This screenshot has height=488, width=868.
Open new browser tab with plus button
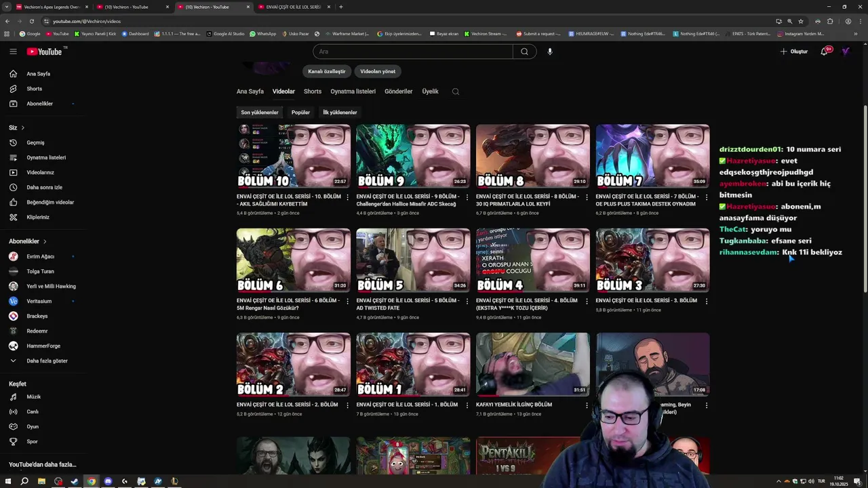coord(341,7)
